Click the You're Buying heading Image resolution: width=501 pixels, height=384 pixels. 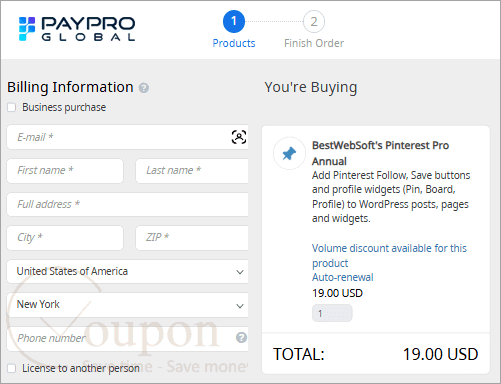click(x=311, y=88)
